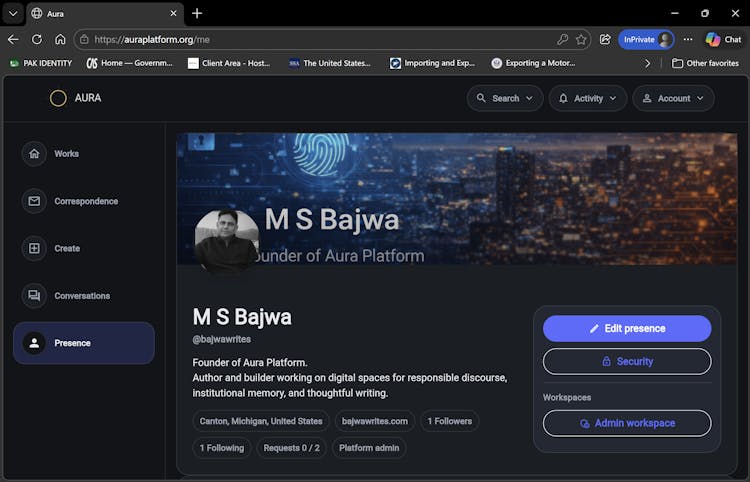Viewport: 750px width, 482px height.
Task: Select the Presence person icon
Action: [35, 343]
